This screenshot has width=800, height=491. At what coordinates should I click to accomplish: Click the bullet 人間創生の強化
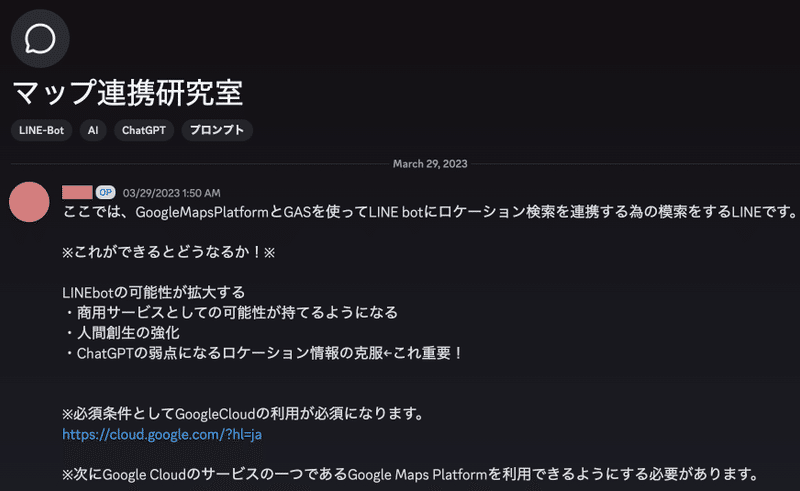tap(121, 333)
